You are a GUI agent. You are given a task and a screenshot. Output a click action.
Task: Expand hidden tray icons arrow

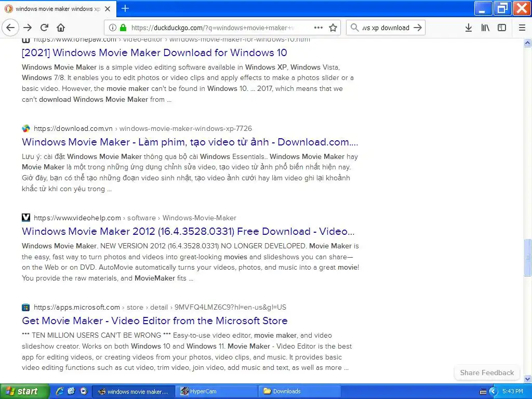pos(494,392)
